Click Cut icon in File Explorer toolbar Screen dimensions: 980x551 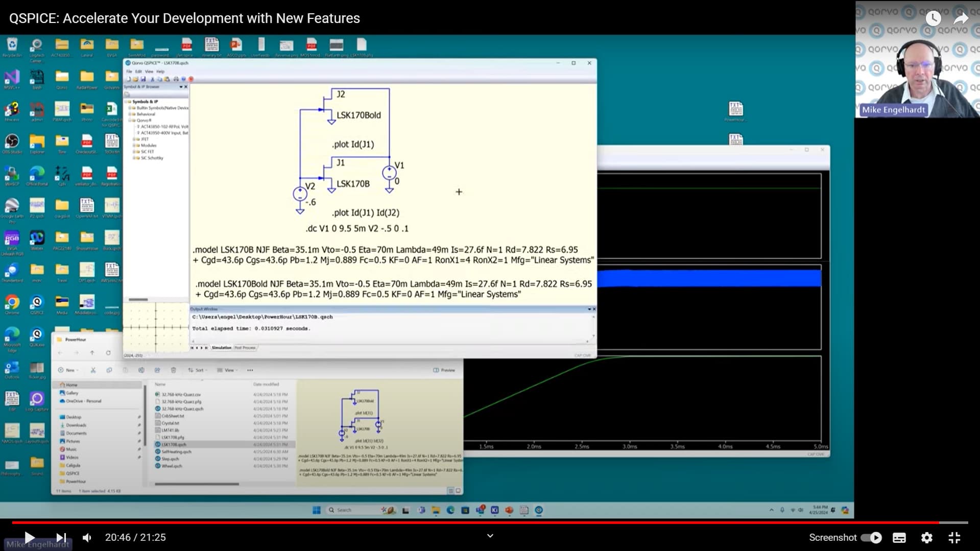pos(93,370)
